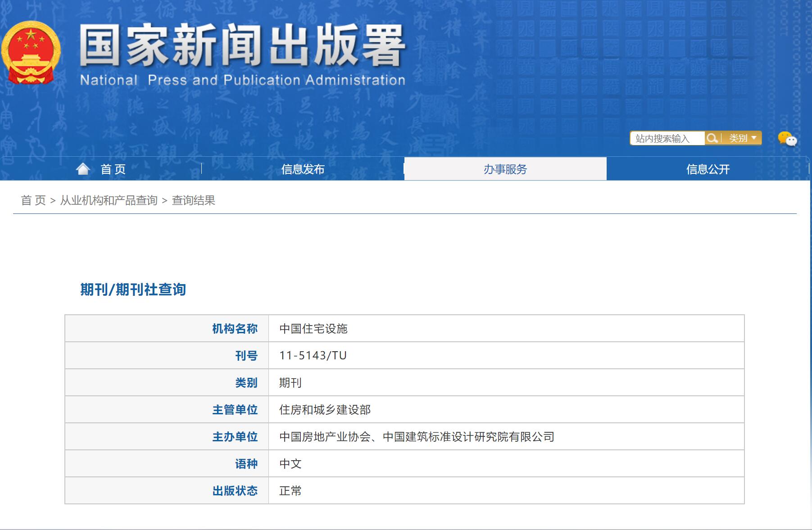Select the 中国住宅设施 name cell
Image resolution: width=812 pixels, height=530 pixels.
pos(313,329)
